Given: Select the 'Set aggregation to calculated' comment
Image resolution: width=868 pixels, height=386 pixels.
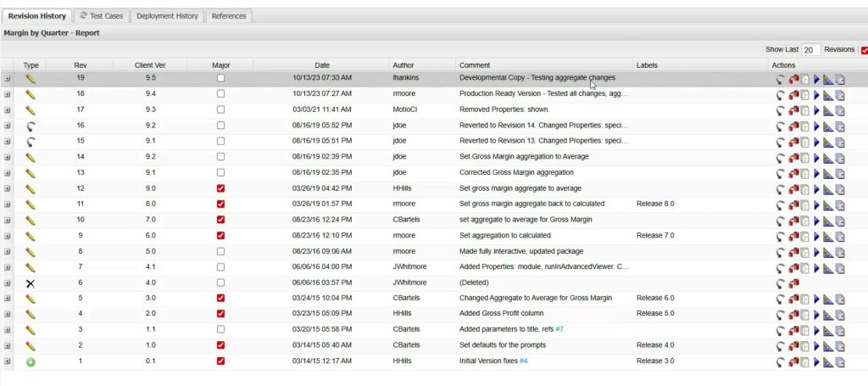Looking at the screenshot, I should 505,235.
